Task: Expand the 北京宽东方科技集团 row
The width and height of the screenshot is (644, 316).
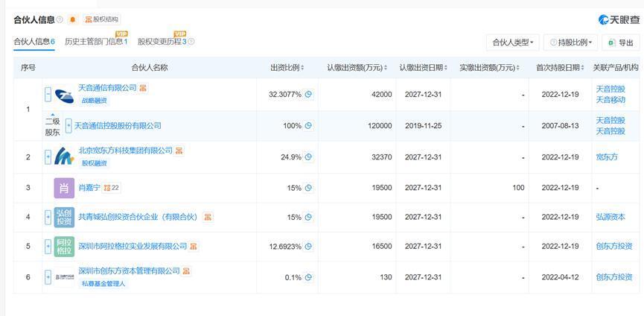Action: 48,157
